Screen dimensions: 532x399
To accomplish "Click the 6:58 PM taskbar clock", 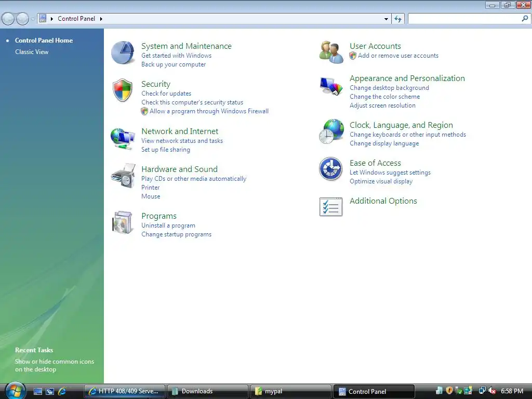I will 512,391.
